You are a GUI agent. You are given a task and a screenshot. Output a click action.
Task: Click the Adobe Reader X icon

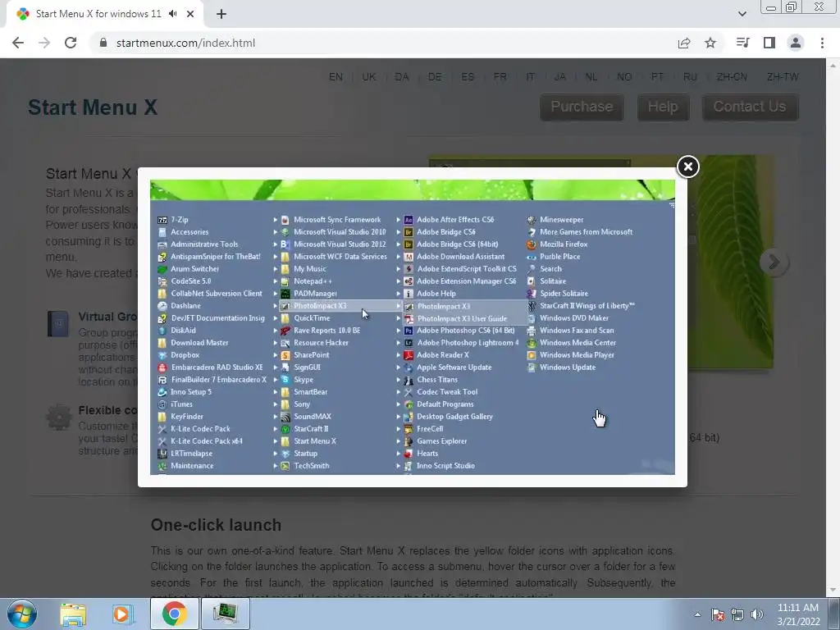pyautogui.click(x=409, y=355)
